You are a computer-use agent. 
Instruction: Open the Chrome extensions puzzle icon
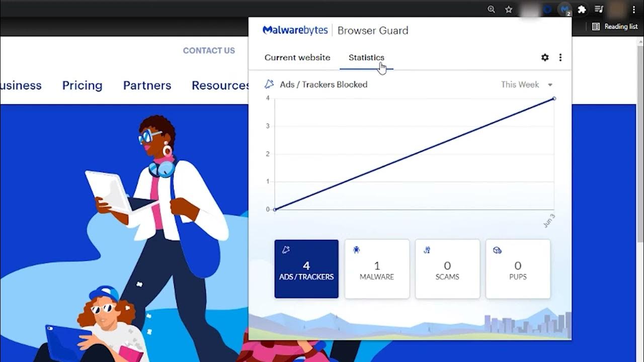(582, 9)
